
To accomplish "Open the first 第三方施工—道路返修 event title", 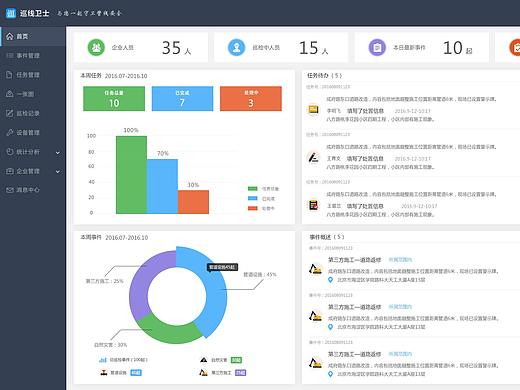I will (x=355, y=260).
